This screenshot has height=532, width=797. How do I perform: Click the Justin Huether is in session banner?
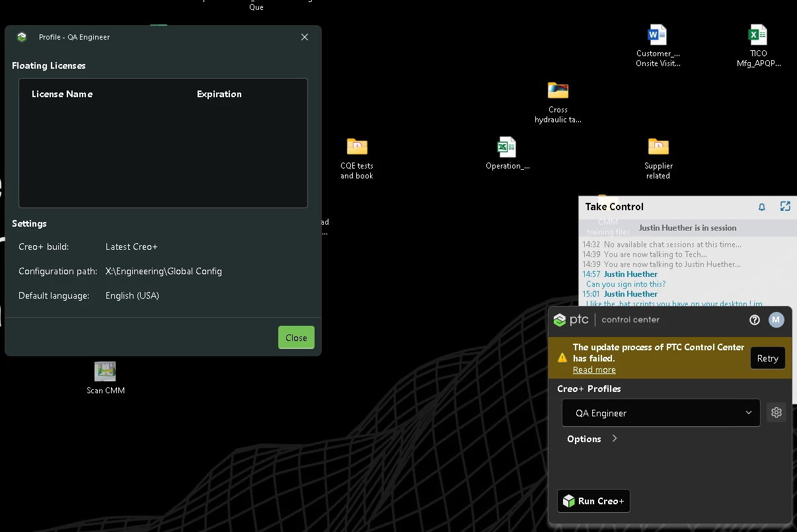click(x=687, y=228)
